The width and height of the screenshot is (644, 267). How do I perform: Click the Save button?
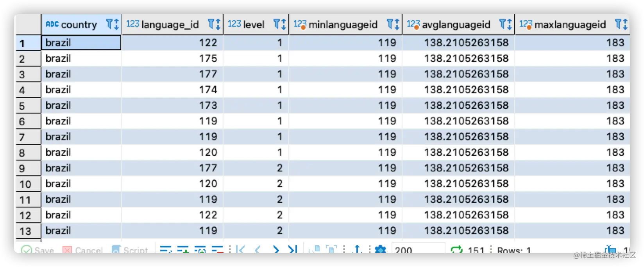38,249
